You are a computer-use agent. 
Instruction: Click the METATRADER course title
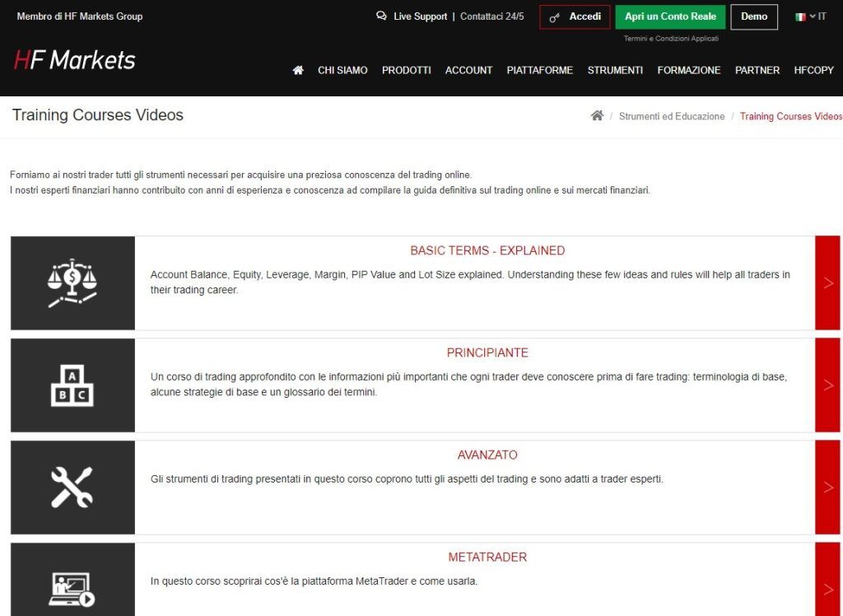point(487,558)
